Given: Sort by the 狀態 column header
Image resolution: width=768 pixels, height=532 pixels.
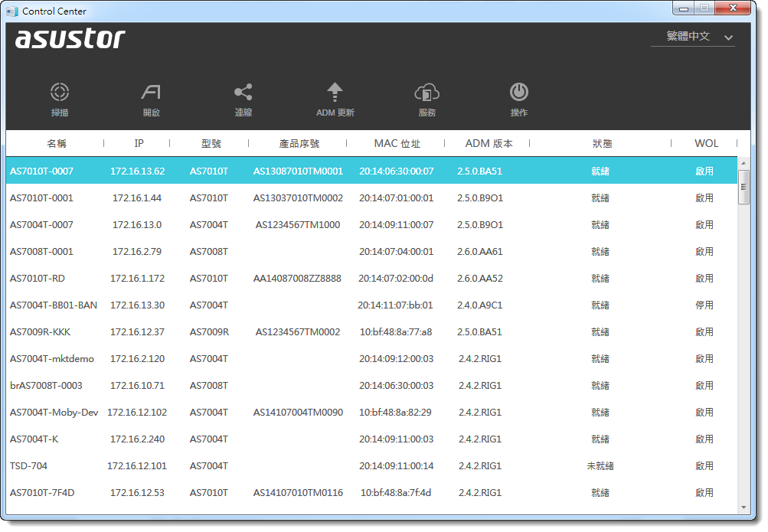Looking at the screenshot, I should (602, 143).
